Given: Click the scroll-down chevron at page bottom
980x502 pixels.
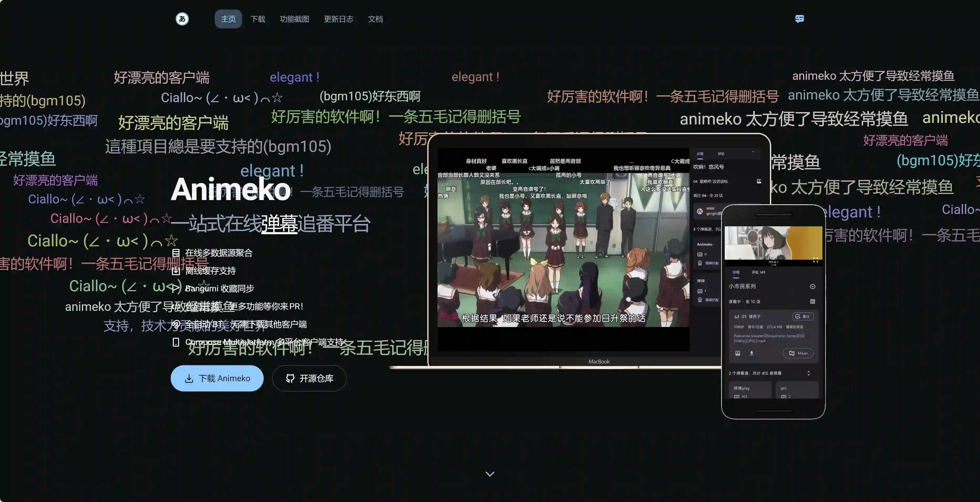Looking at the screenshot, I should coord(490,474).
